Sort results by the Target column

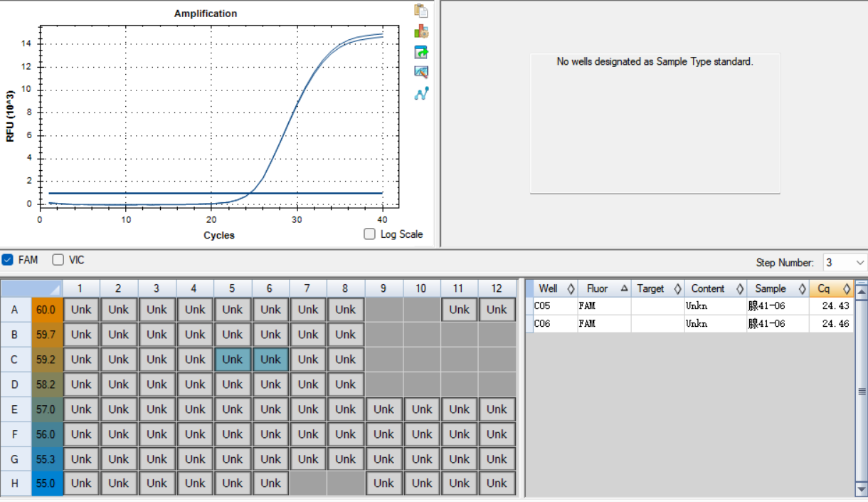point(658,288)
